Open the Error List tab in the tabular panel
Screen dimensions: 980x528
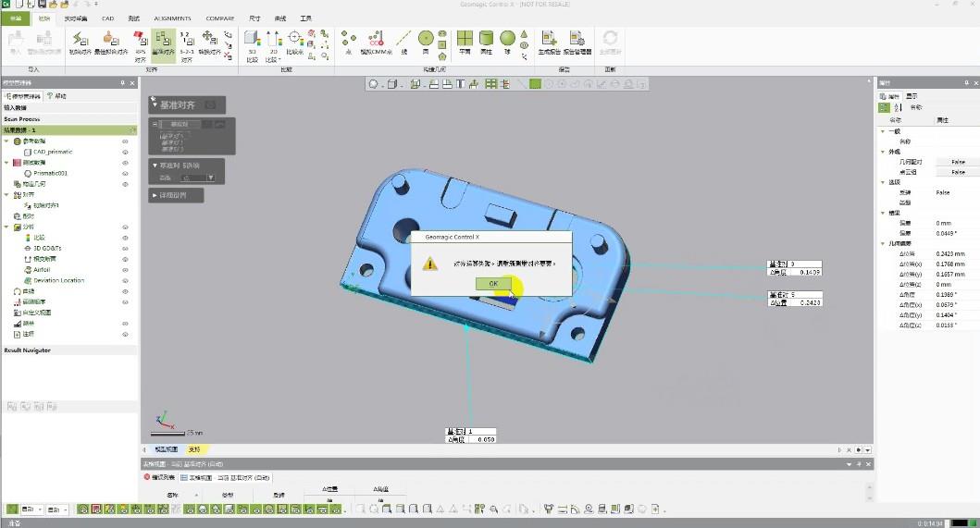coord(161,477)
